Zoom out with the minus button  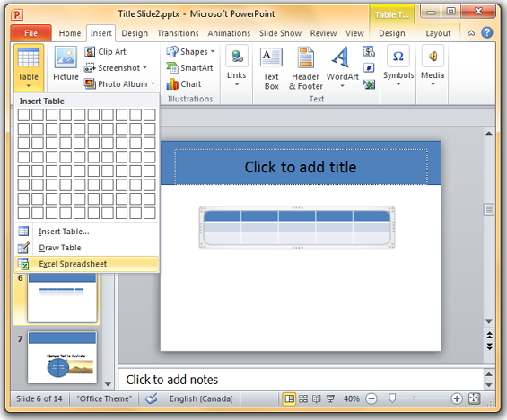[x=372, y=398]
